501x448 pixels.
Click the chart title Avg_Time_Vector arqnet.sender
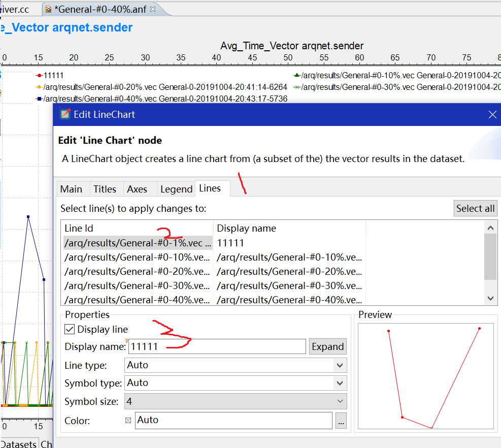point(292,46)
